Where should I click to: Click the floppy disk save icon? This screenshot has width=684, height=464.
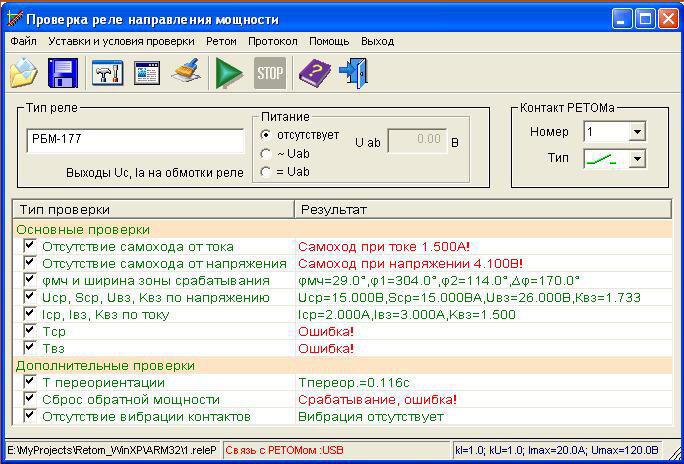[65, 73]
